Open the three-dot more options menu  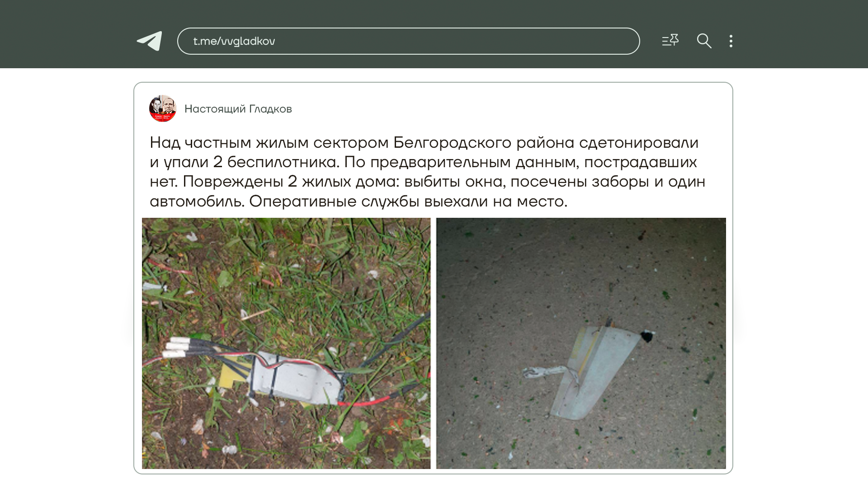[x=731, y=41]
